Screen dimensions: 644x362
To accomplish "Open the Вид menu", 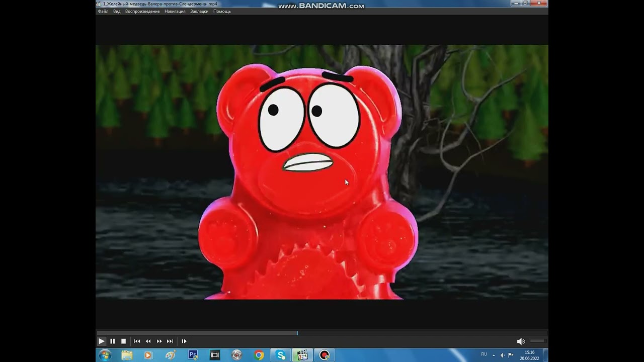I will click(117, 11).
